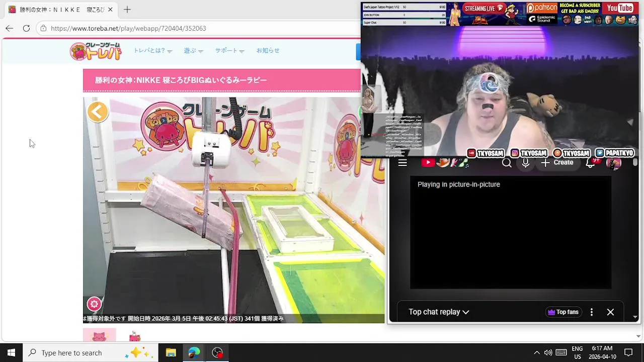Viewport: 644px width, 362px height.
Task: Click the 341個 獲得済み status text
Action: click(264, 318)
